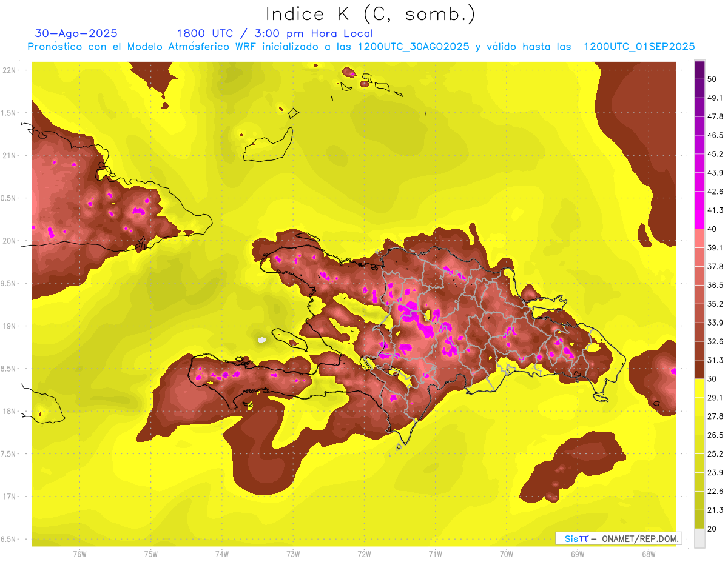This screenshot has width=728, height=562.
Task: Click the legend value "45.2"
Action: (715, 154)
